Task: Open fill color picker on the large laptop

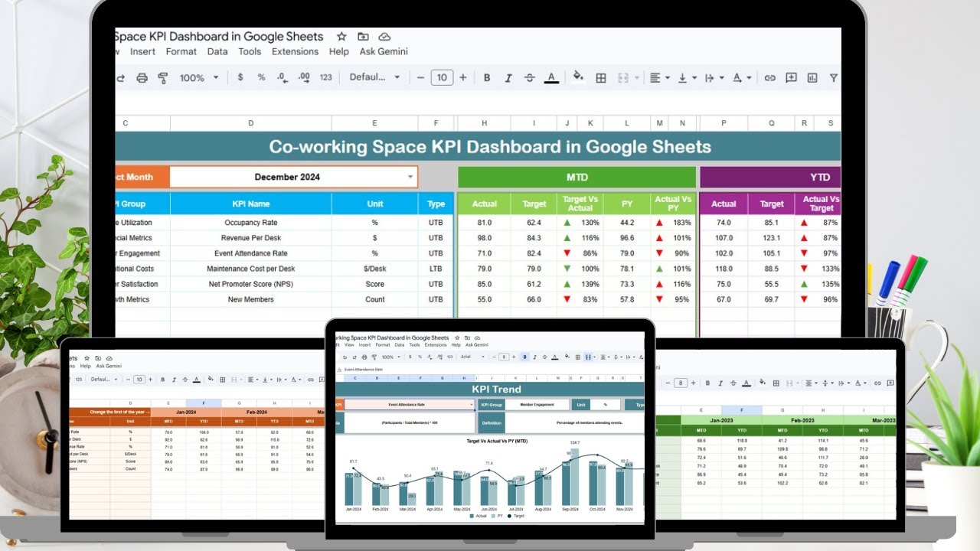Action: click(579, 77)
